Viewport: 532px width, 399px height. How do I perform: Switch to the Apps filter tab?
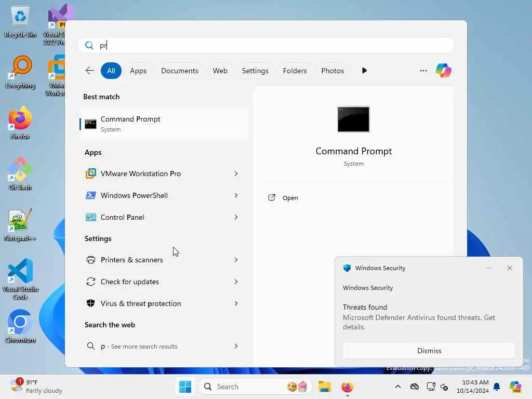pyautogui.click(x=138, y=71)
